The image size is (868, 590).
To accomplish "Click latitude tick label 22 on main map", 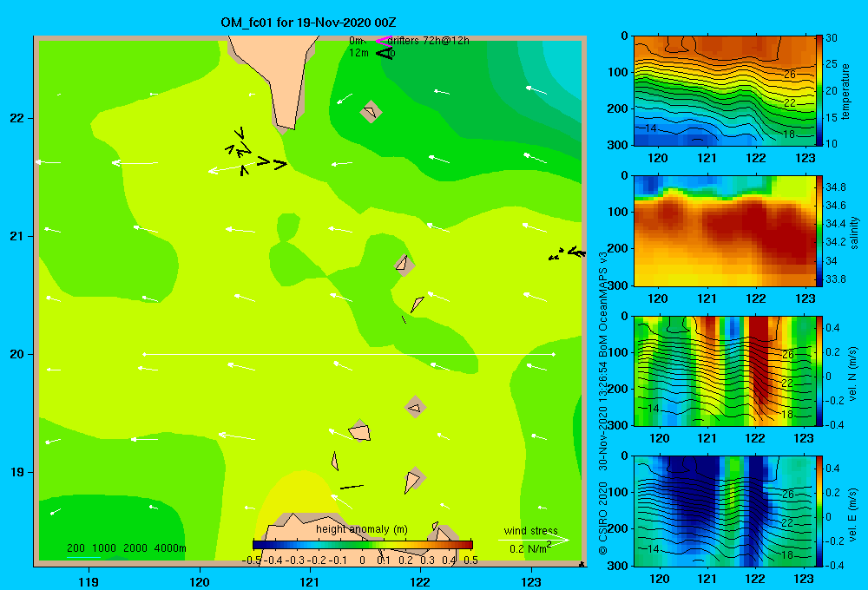I will [16, 119].
